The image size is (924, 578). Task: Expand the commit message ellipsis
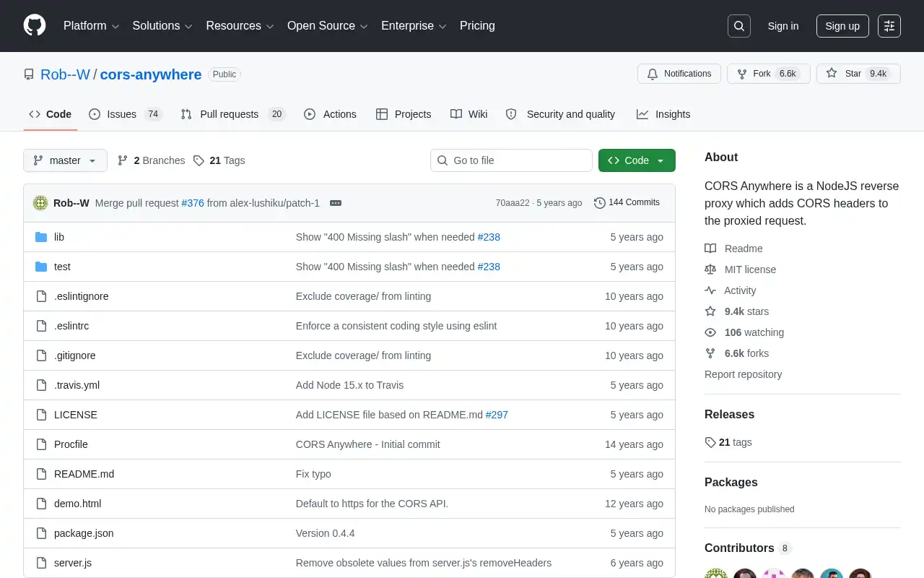click(336, 203)
